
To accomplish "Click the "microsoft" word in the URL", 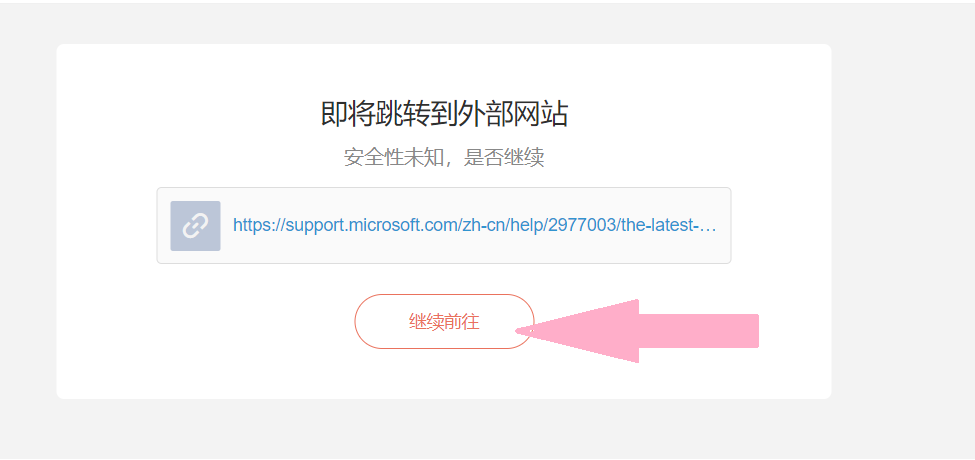I will pyautogui.click(x=371, y=225).
